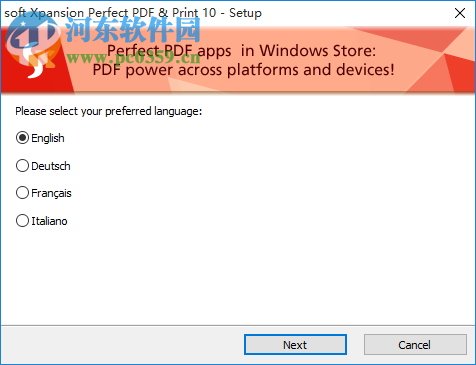
Task: Cancel the installation
Action: pos(415,344)
